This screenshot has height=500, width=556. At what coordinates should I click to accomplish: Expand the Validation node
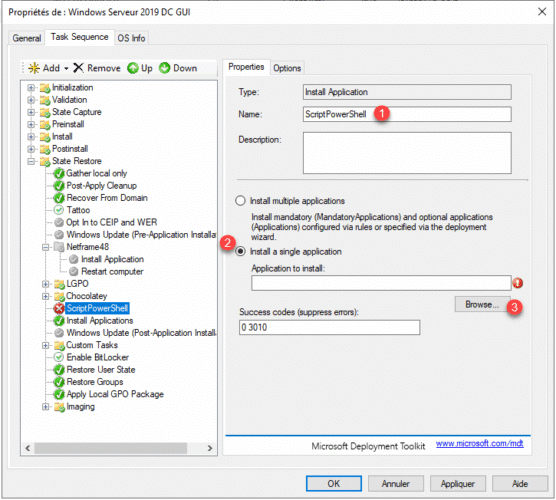click(31, 100)
